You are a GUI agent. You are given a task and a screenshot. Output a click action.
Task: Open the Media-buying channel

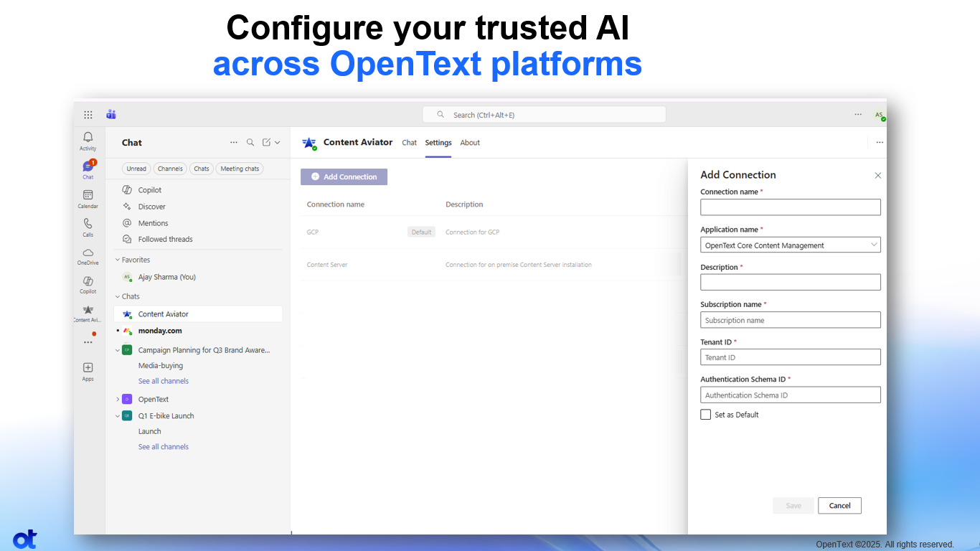(x=161, y=366)
